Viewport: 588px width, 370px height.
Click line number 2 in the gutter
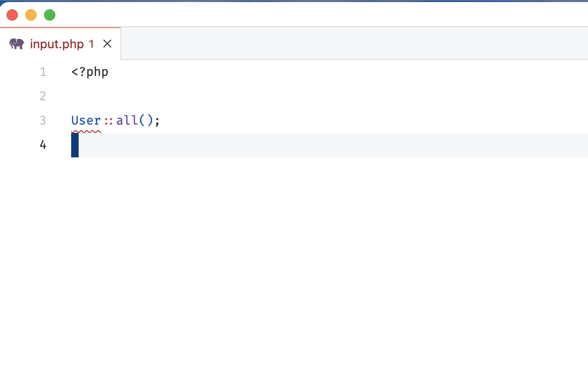(43, 96)
